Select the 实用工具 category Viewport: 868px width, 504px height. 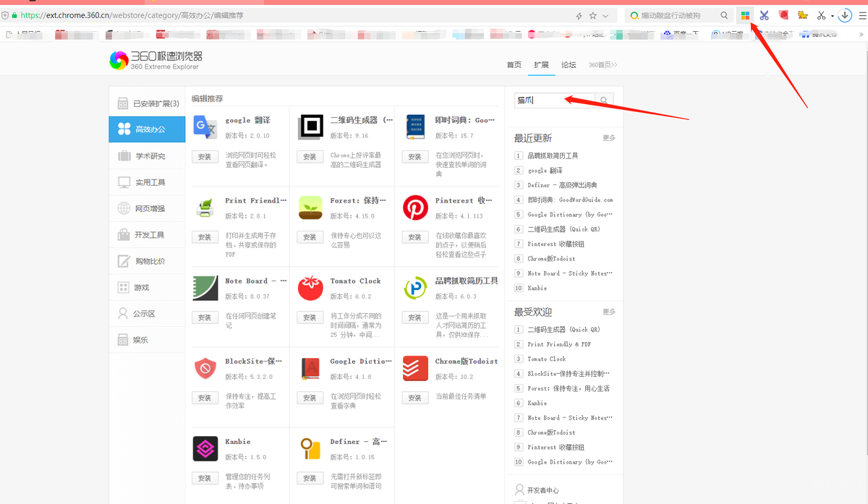[148, 182]
